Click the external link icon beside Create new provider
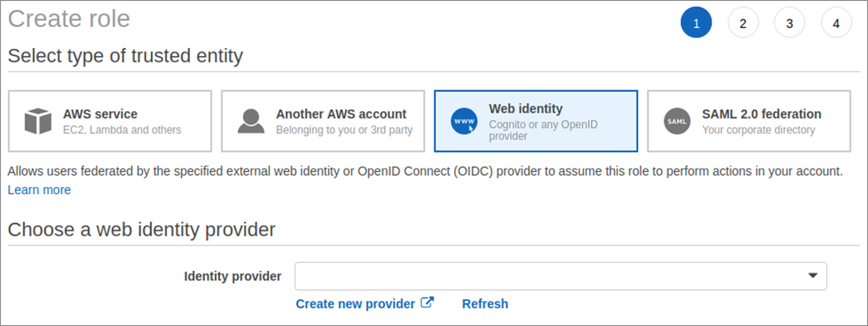868x326 pixels. point(427,303)
